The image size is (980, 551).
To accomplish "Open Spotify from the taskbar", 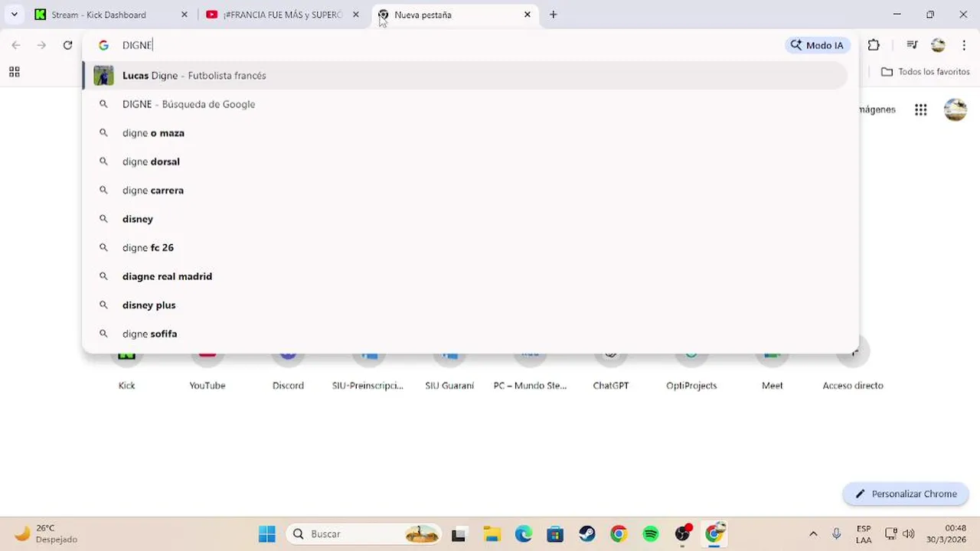I will point(651,534).
